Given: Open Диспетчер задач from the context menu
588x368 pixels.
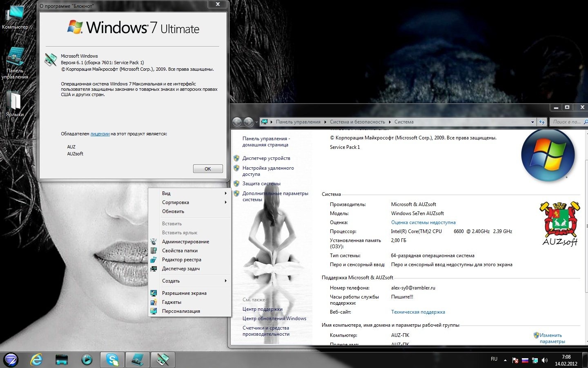Looking at the screenshot, I should coord(190,269).
